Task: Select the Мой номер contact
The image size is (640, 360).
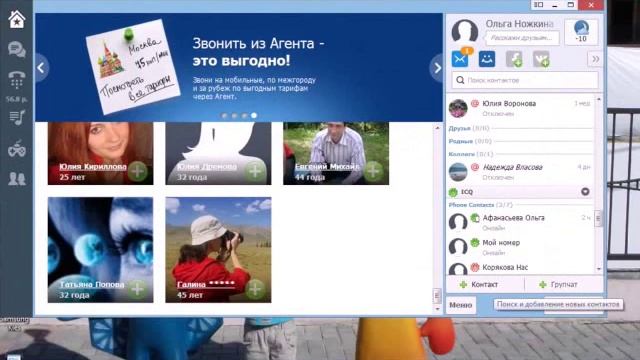Action: tap(519, 247)
